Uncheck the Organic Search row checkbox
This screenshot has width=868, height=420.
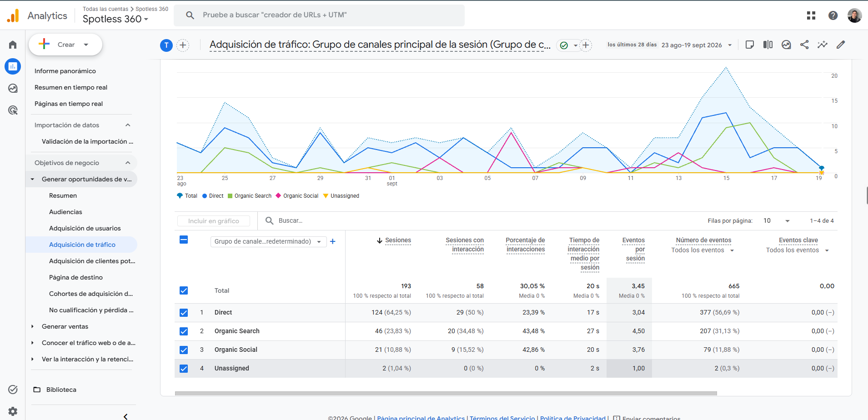pyautogui.click(x=184, y=331)
